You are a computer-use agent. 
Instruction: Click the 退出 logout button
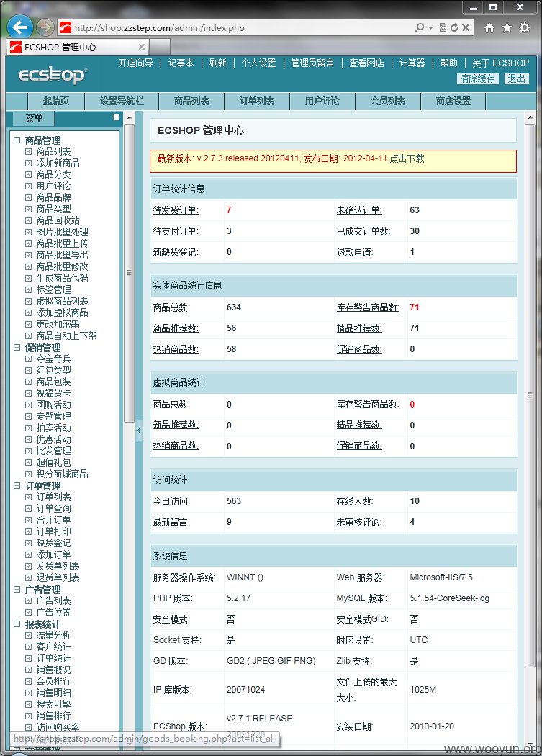click(x=516, y=78)
